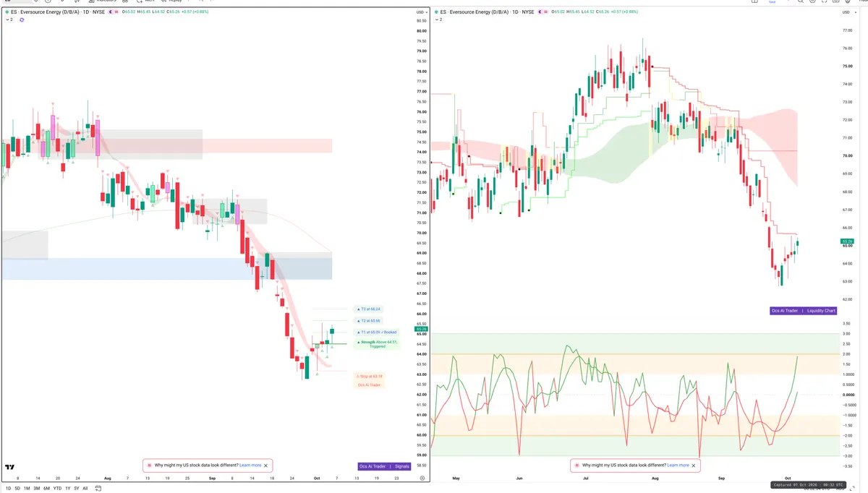Click the right chart extended-hours moon icon
Screen dimensions: 868x493
(540, 12)
